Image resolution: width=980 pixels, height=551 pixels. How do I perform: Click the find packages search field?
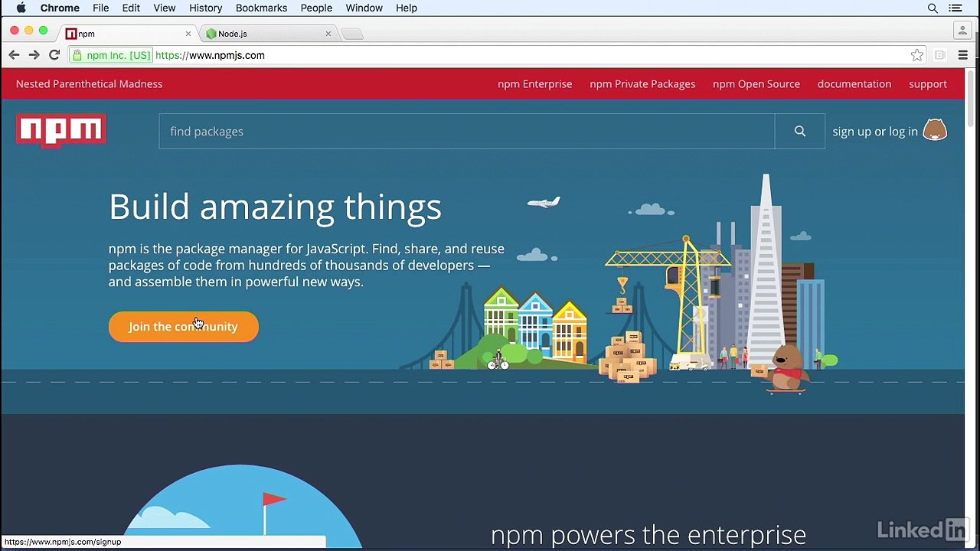click(x=467, y=132)
